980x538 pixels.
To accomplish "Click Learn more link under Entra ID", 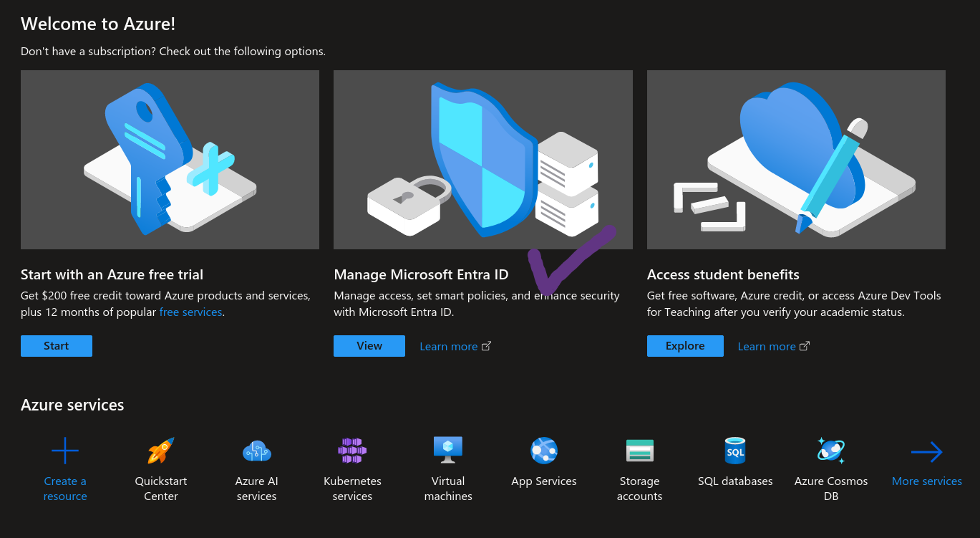I will (449, 347).
